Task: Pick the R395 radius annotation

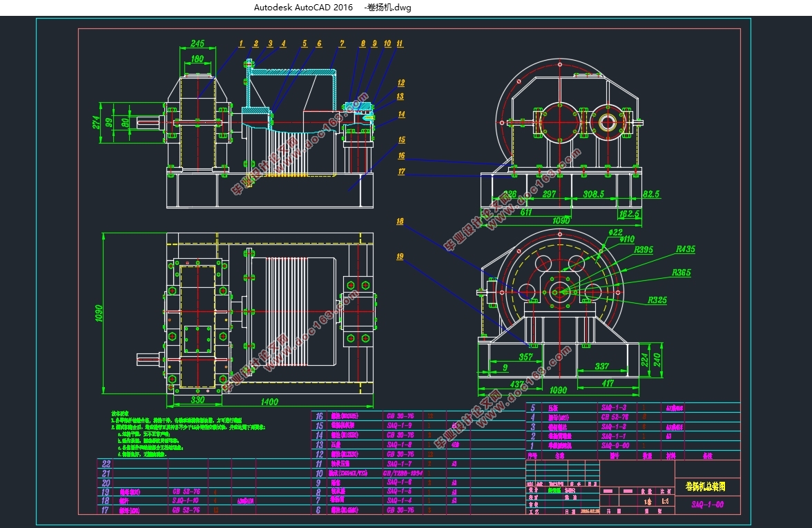Action: [x=644, y=250]
